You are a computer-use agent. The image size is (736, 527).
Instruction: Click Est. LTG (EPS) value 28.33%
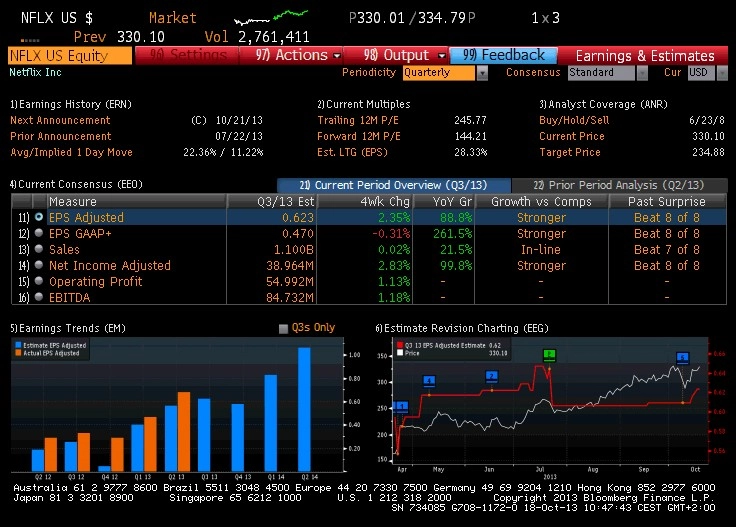(x=470, y=152)
